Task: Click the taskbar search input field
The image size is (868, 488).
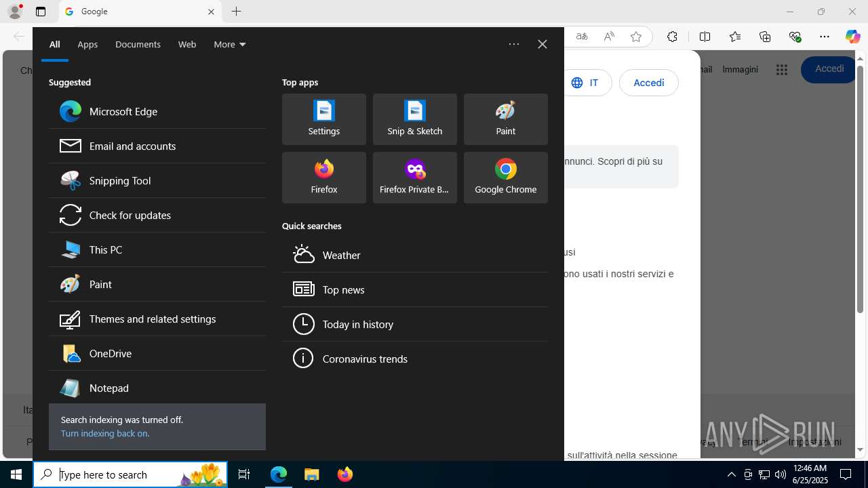Action: [x=131, y=474]
